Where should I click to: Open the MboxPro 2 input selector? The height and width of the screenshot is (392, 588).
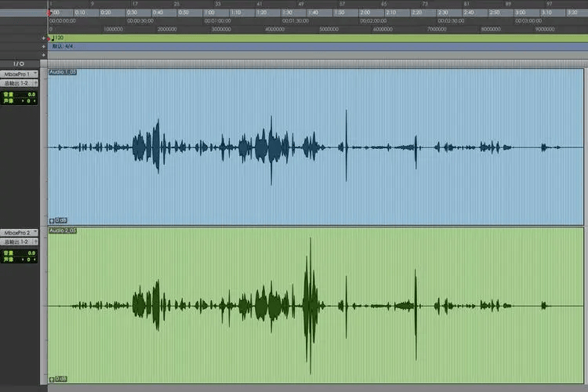coord(19,233)
